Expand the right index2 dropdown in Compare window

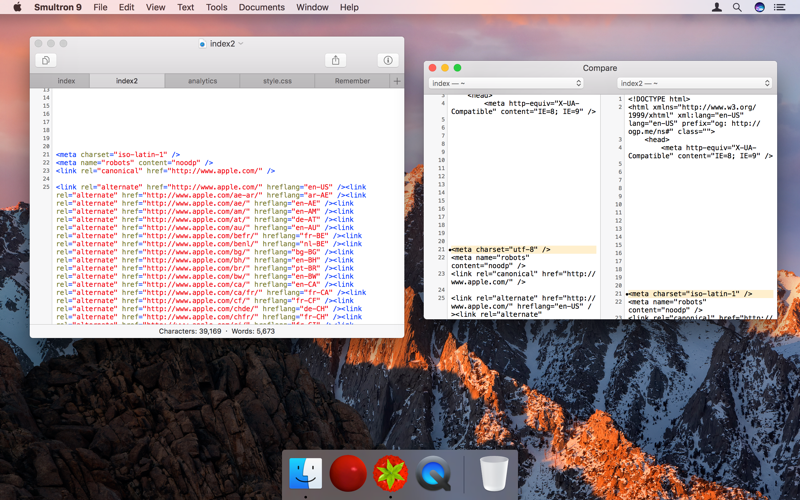coord(694,83)
